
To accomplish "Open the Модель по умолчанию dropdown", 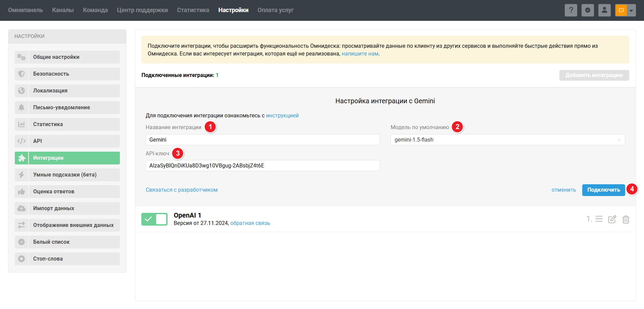I will pyautogui.click(x=507, y=140).
